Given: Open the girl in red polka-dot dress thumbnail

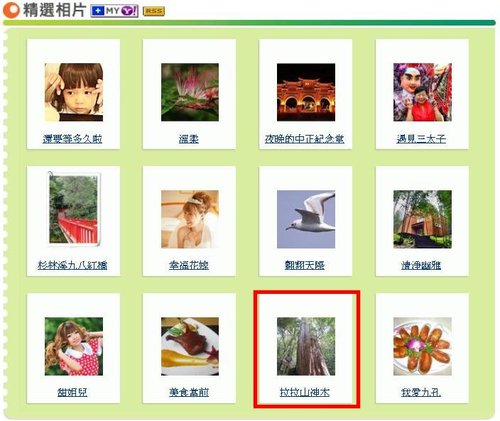Looking at the screenshot, I should [x=74, y=346].
